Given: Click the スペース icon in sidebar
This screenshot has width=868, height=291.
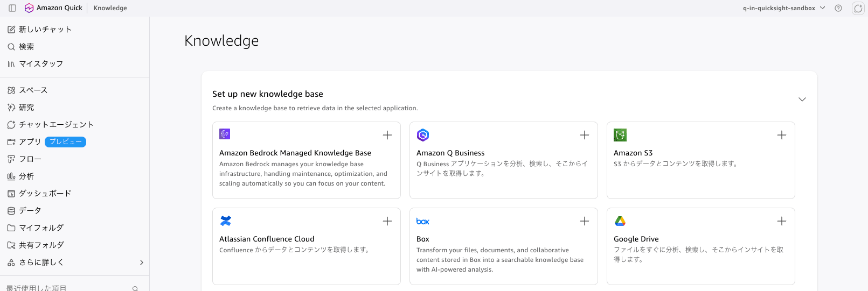Looking at the screenshot, I should point(11,90).
